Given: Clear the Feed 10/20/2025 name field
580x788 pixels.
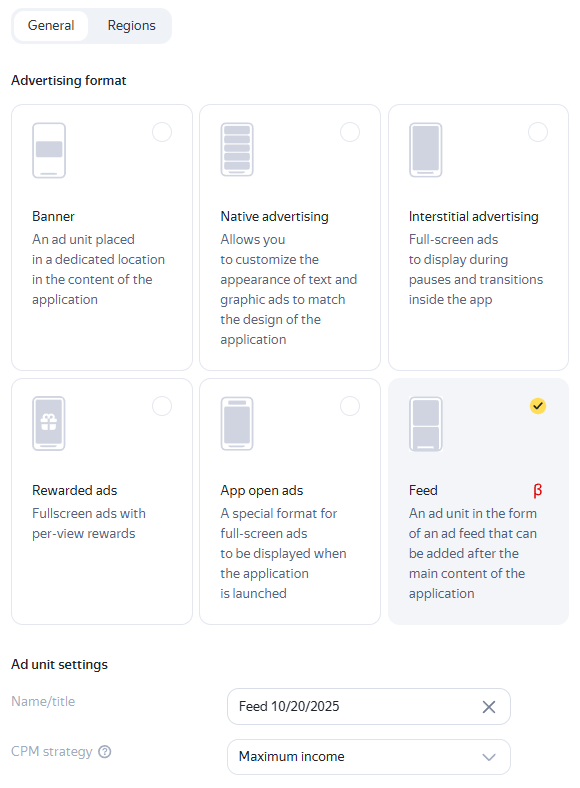Looking at the screenshot, I should point(489,707).
